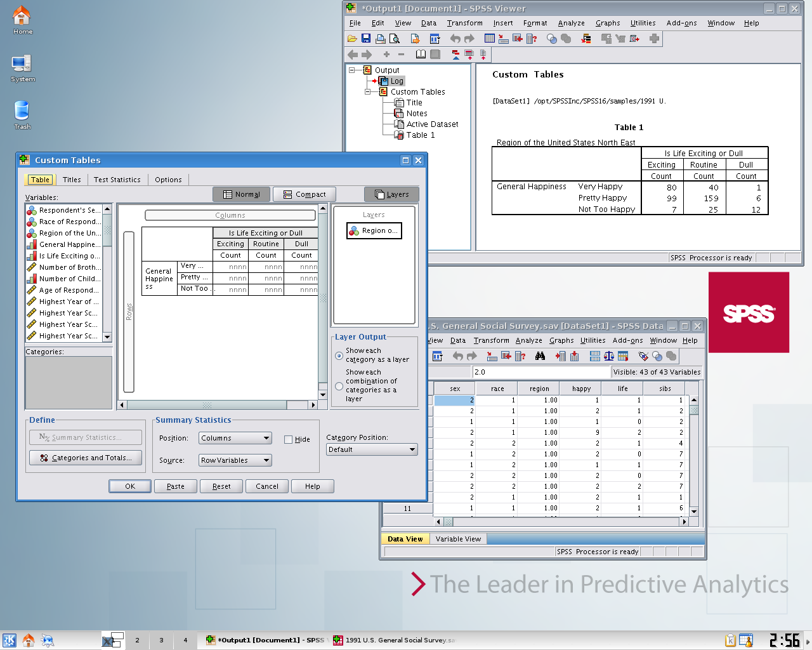Open a file using the Viewer toolbar
The height and width of the screenshot is (650, 812).
click(351, 39)
